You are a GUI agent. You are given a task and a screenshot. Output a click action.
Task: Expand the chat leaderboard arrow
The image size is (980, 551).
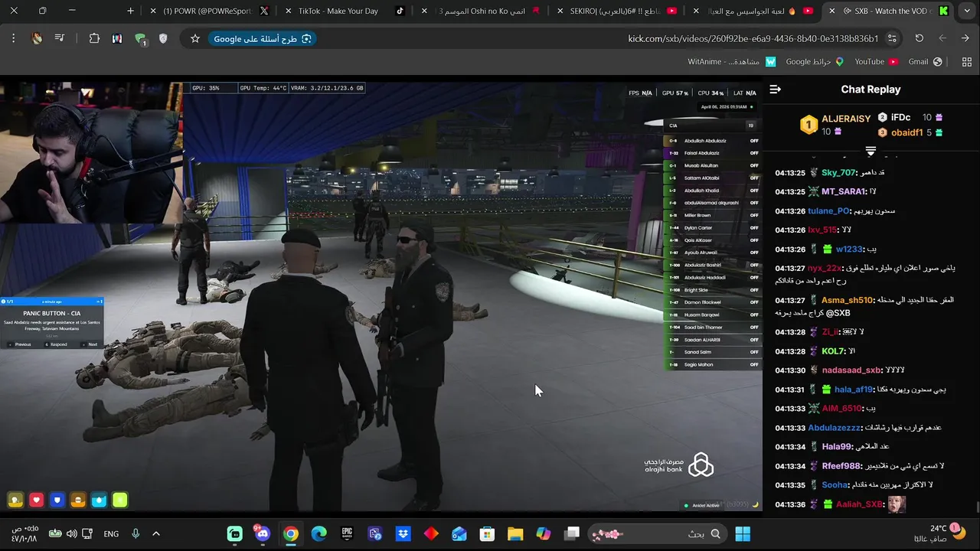(x=871, y=152)
